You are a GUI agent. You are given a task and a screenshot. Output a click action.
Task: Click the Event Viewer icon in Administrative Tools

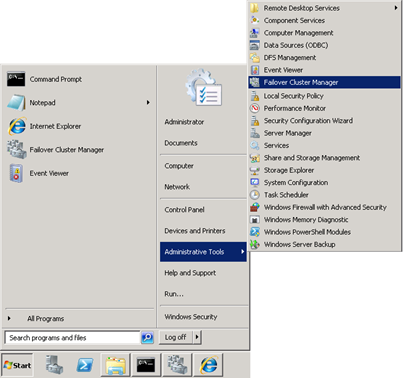255,70
